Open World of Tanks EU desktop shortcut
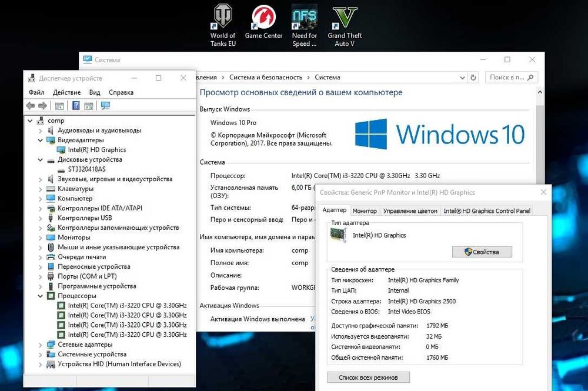Viewport: 588px width, 391px height. pos(223,25)
